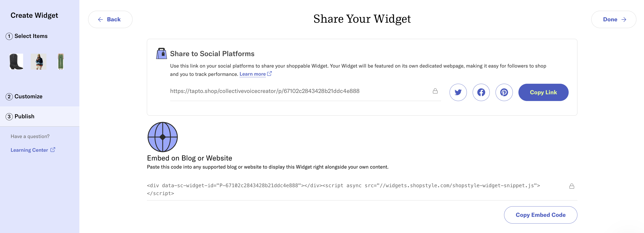The image size is (644, 233).
Task: Open the Learn more link
Action: pyautogui.click(x=252, y=74)
